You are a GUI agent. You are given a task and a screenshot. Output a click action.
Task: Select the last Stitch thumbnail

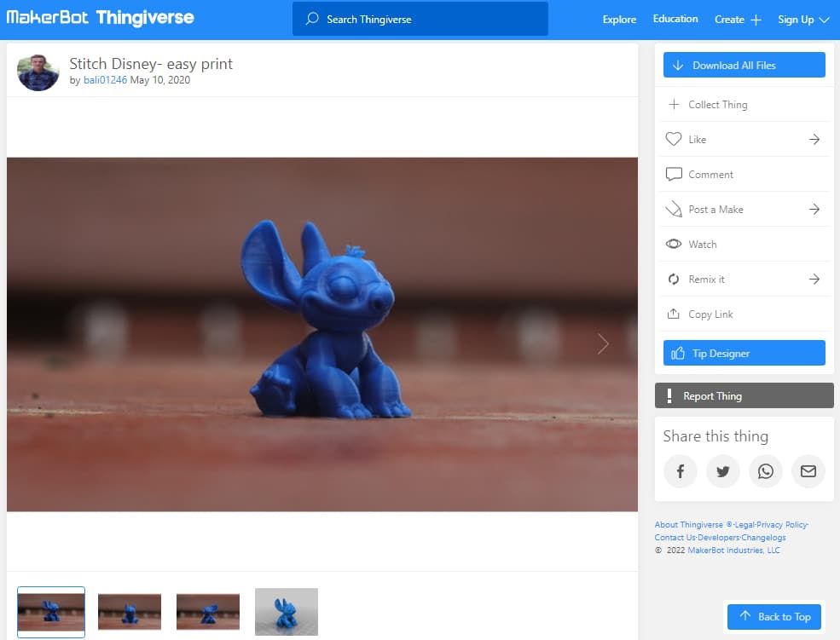286,611
